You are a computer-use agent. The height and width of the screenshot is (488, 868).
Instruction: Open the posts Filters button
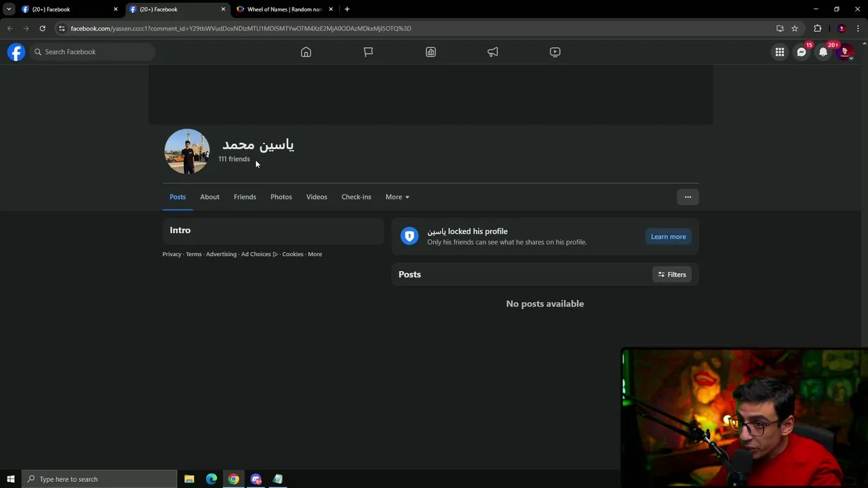(672, 274)
